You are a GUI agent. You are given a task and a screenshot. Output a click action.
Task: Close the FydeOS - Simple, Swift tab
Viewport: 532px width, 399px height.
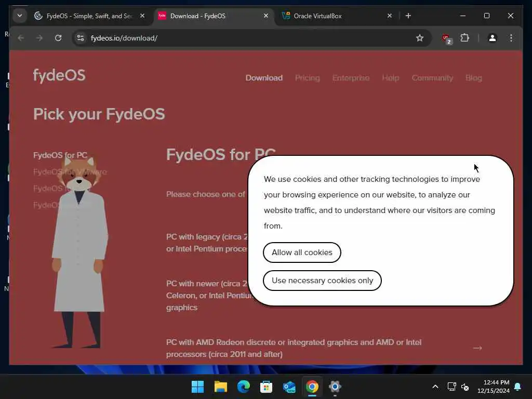(x=142, y=16)
